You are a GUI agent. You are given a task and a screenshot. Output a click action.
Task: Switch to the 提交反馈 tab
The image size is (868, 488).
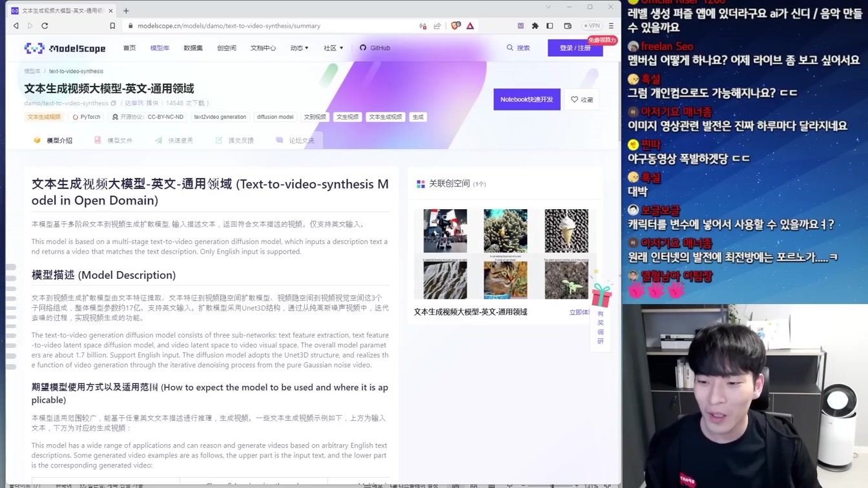234,140
